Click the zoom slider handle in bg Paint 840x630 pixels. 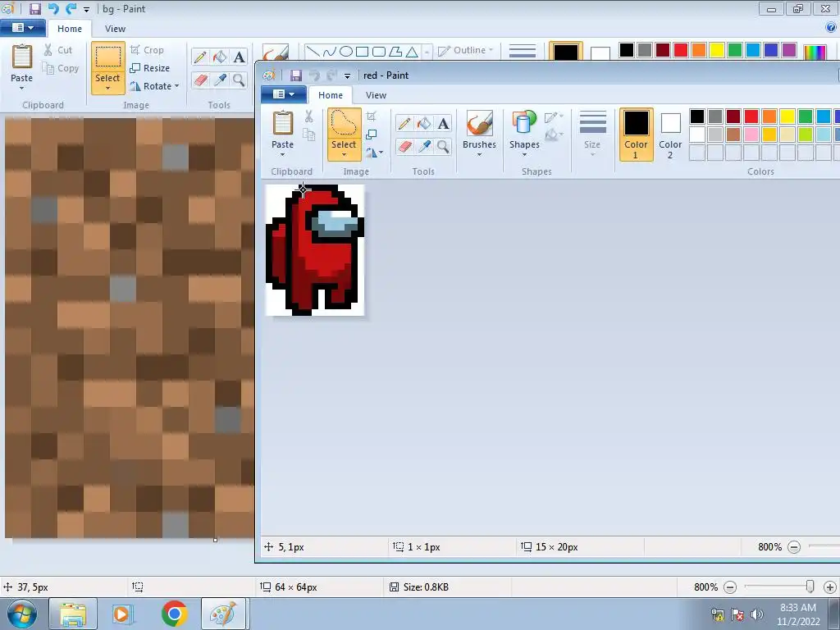coord(810,587)
